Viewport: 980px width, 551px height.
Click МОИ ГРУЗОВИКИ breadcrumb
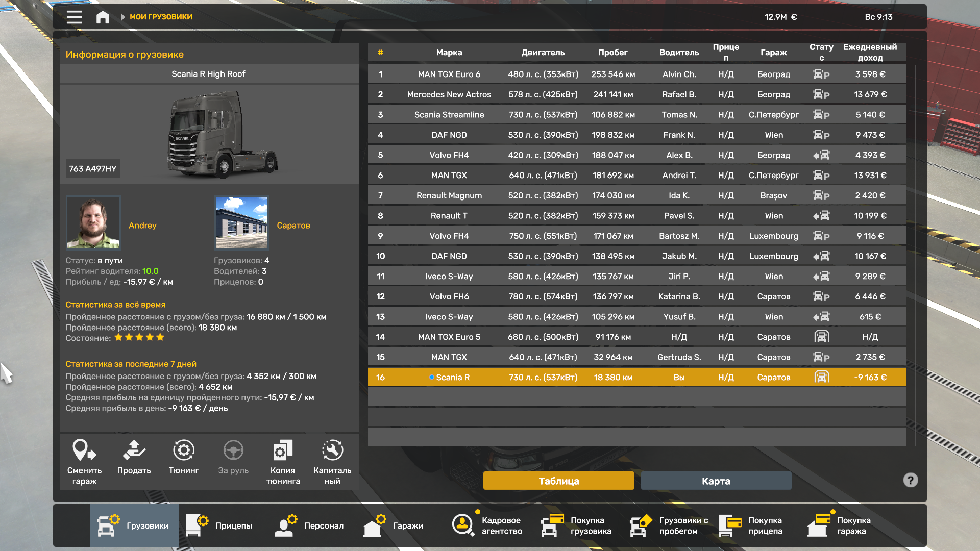coord(161,17)
